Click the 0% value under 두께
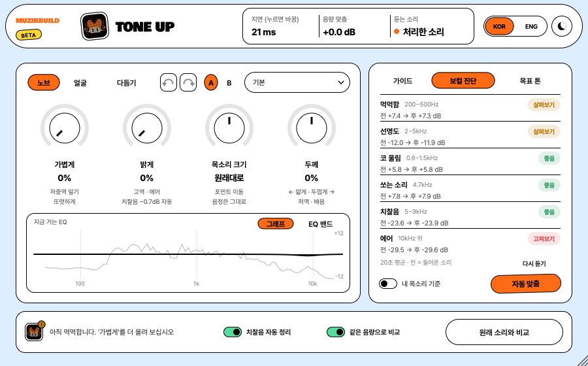The height and width of the screenshot is (366, 588). point(311,178)
